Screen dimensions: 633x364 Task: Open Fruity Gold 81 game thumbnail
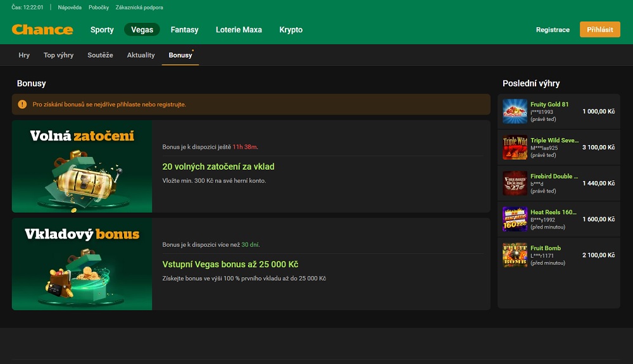515,111
